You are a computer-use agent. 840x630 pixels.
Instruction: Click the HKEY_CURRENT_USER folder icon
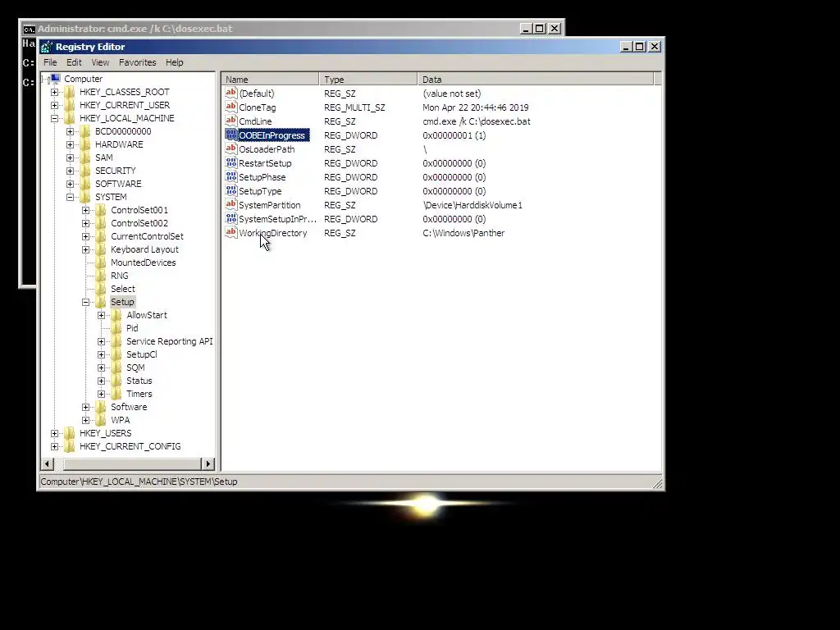point(70,105)
